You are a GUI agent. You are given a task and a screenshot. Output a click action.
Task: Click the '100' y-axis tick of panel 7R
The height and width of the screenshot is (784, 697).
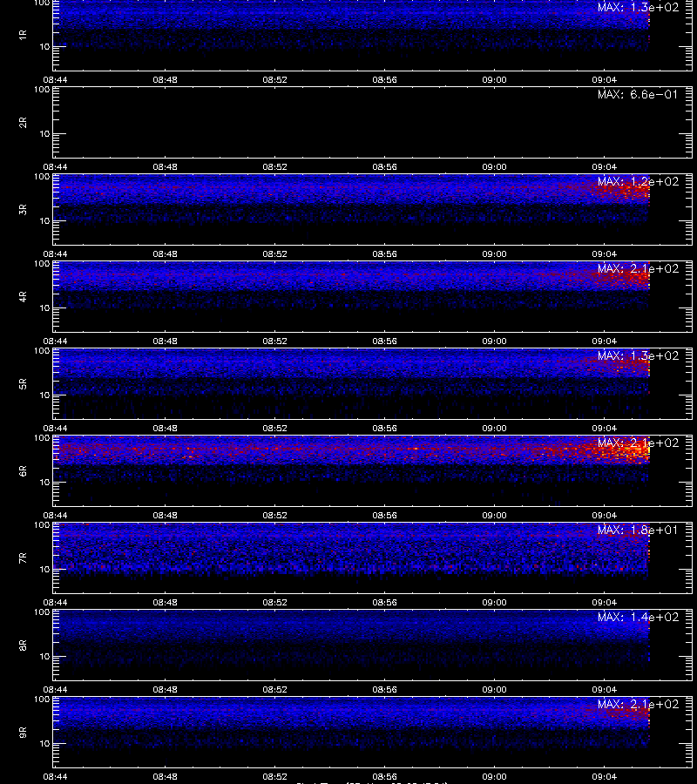point(42,525)
